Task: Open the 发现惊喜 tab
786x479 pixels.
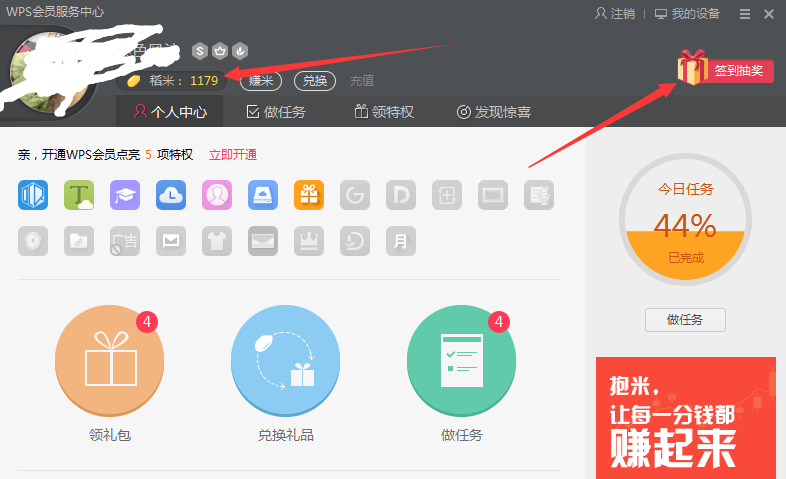Action: [x=493, y=112]
